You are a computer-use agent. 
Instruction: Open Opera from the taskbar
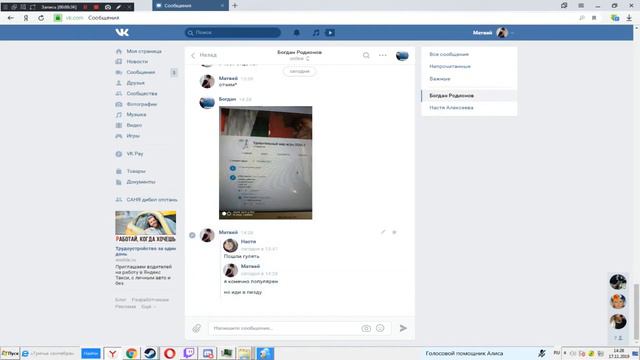pos(169,353)
